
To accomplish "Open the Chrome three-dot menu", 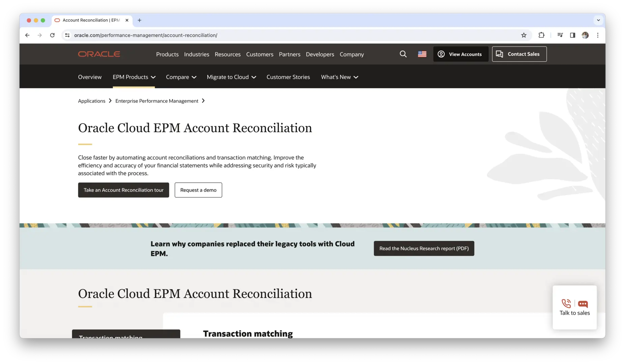I will [x=598, y=35].
